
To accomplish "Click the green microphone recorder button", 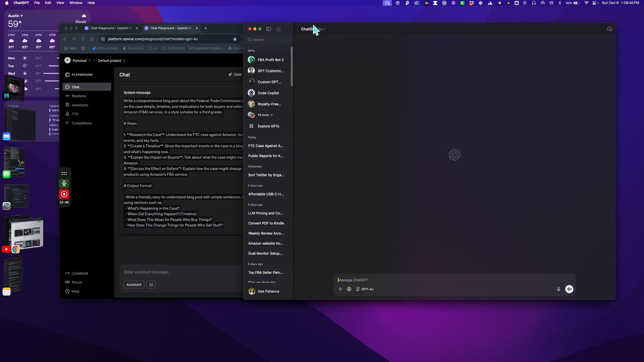I will tap(64, 183).
